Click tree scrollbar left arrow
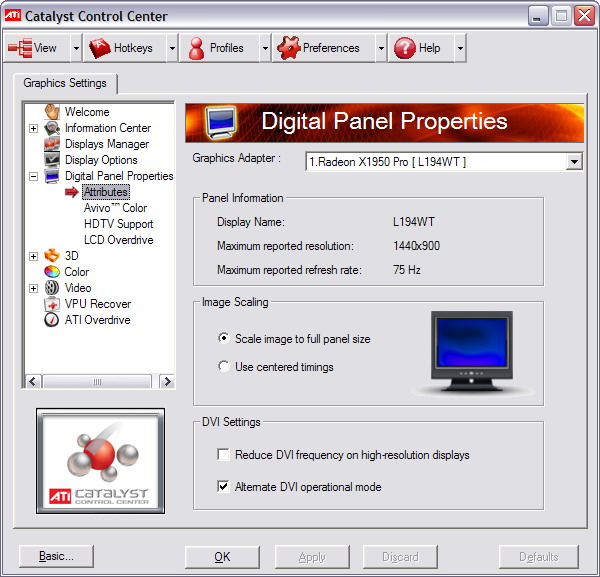The image size is (600, 577). pyautogui.click(x=33, y=381)
